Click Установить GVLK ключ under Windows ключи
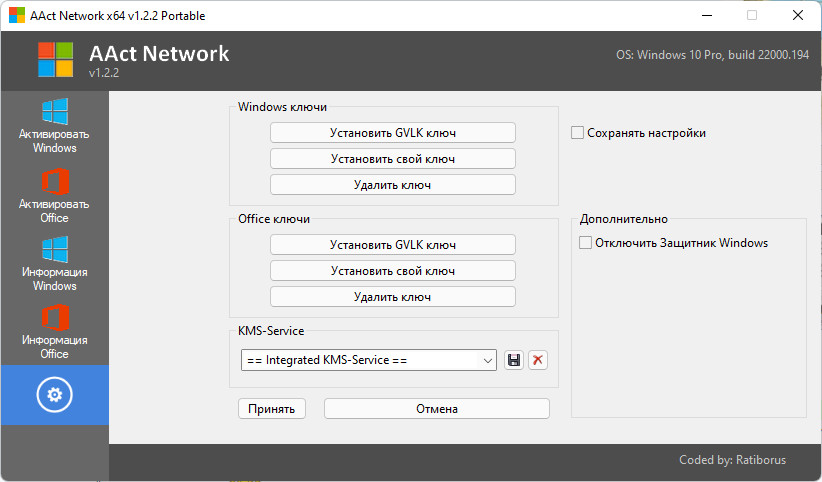Viewport: 822px width, 482px height. pyautogui.click(x=392, y=133)
